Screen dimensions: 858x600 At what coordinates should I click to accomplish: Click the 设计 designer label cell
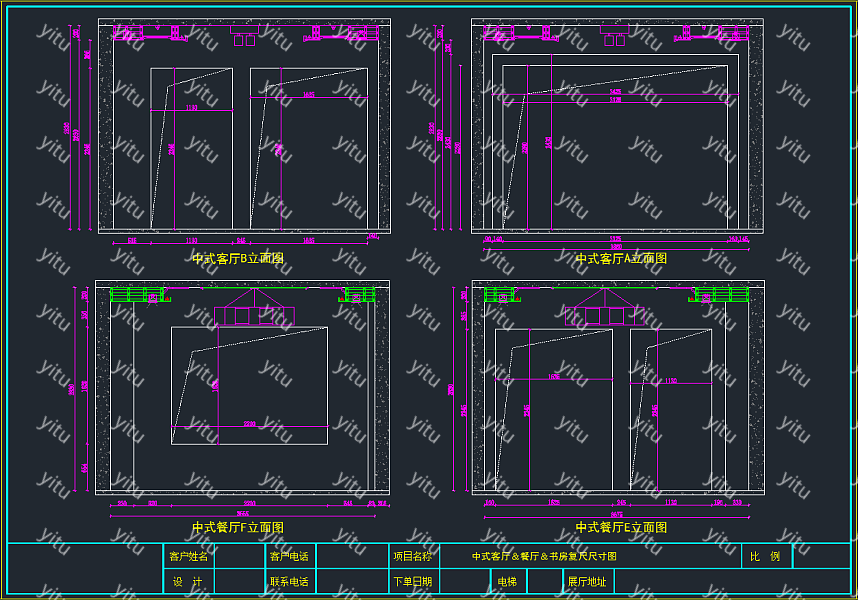pos(189,581)
